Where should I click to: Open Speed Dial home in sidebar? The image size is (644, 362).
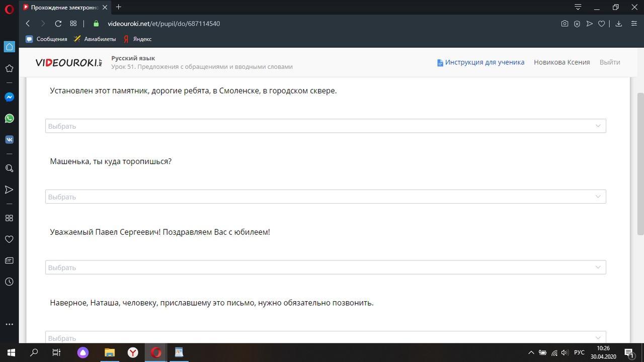pyautogui.click(x=9, y=47)
